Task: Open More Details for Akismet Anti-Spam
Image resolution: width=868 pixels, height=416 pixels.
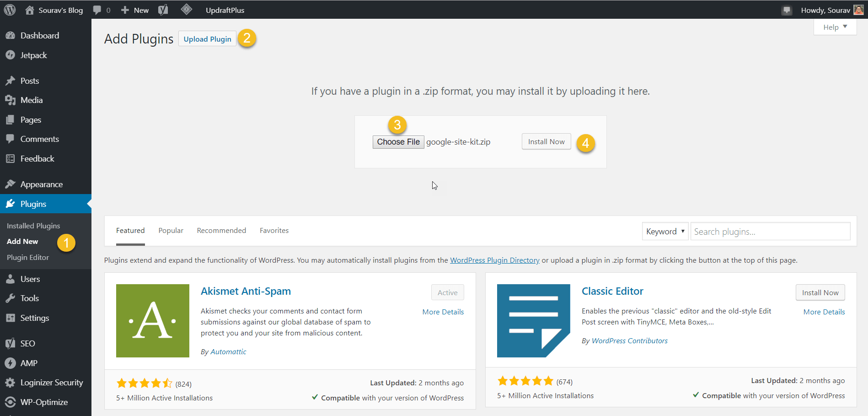Action: click(x=443, y=312)
